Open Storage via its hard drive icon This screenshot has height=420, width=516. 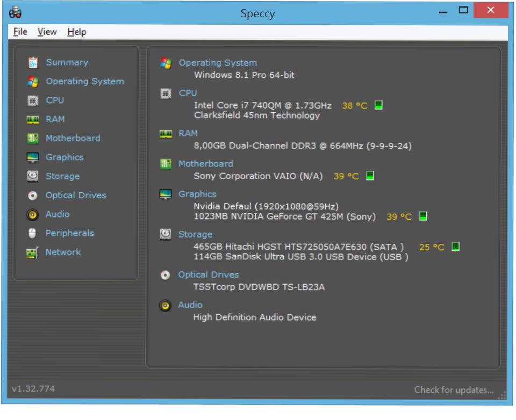(33, 176)
